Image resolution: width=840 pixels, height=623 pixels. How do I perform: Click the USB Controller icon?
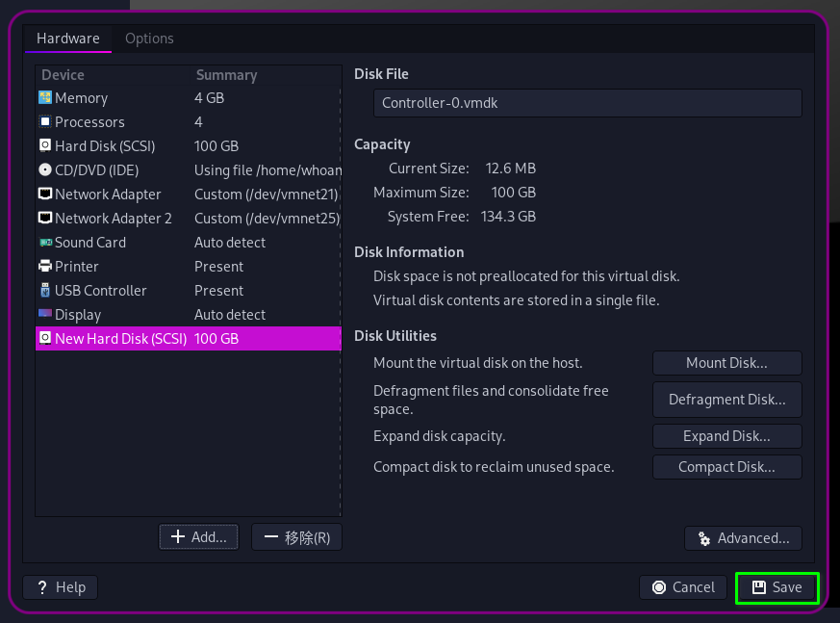(45, 291)
